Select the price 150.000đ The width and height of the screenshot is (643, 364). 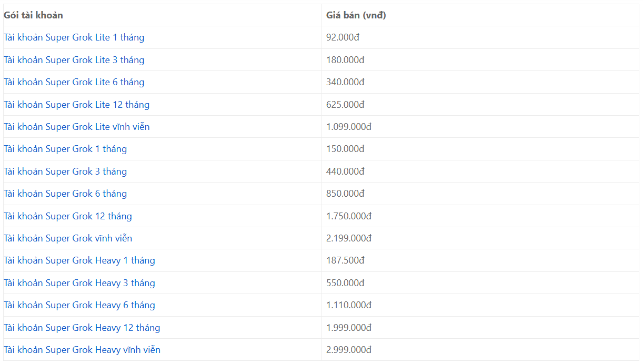pos(346,149)
